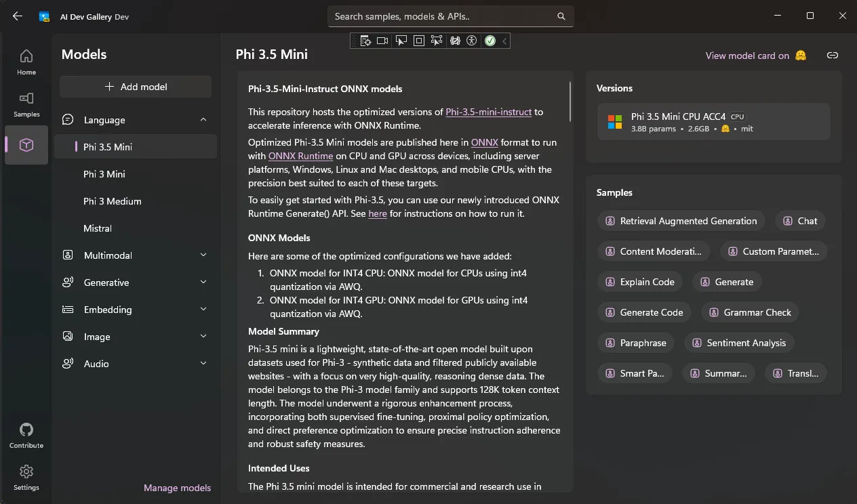The image size is (857, 504).
Task: Expand the Multimodal section chevron
Action: (203, 255)
